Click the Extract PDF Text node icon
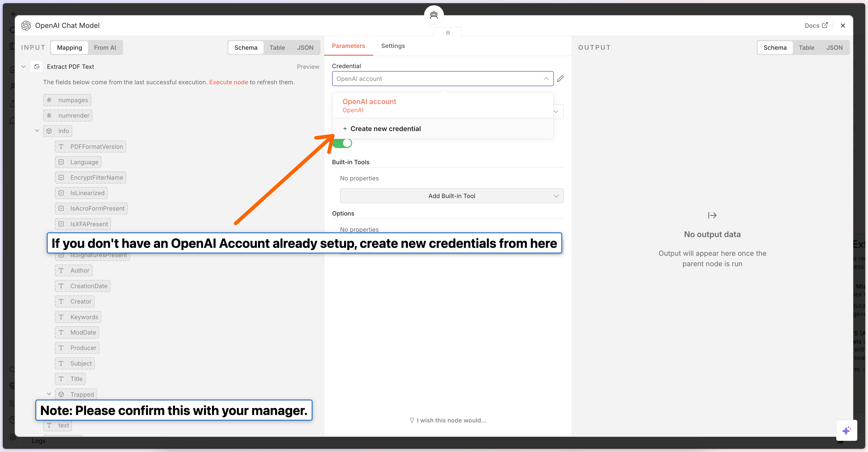The width and height of the screenshot is (868, 452). coord(37,67)
